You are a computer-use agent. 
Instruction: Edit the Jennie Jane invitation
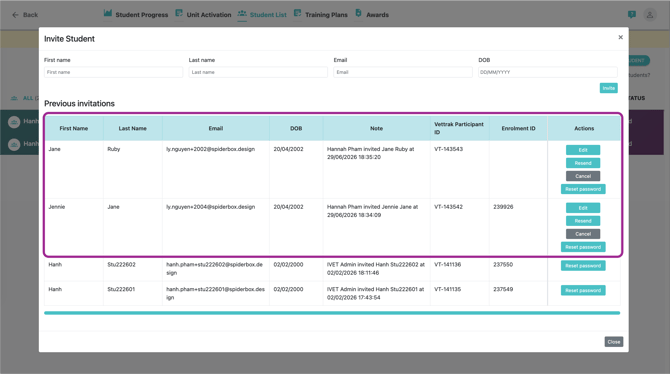point(583,208)
